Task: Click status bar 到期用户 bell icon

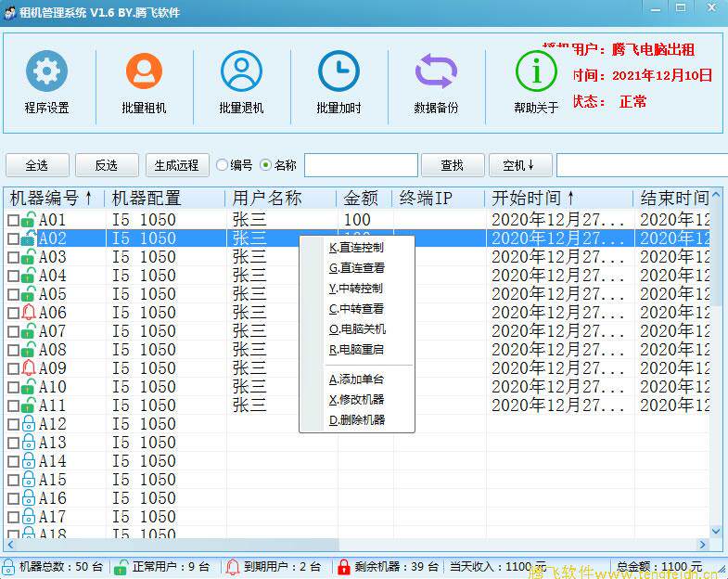Action: pyautogui.click(x=233, y=567)
